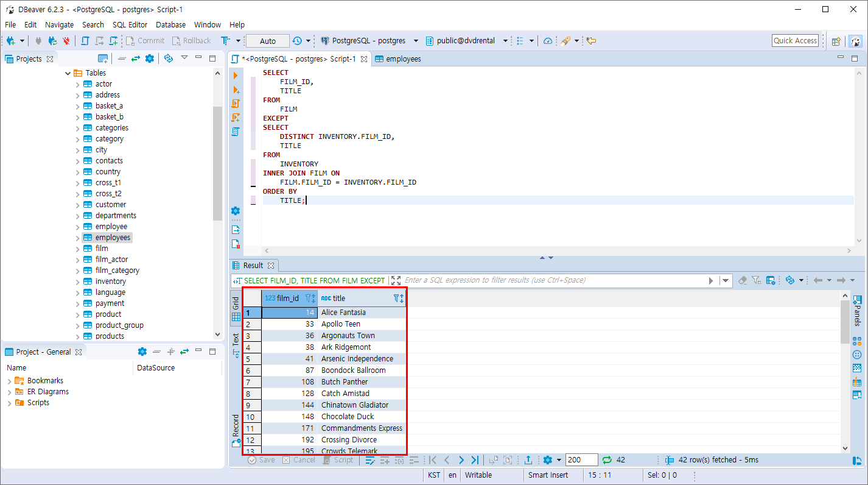Switch results to Grid view
Screen dimensions: 868x485
(236, 310)
